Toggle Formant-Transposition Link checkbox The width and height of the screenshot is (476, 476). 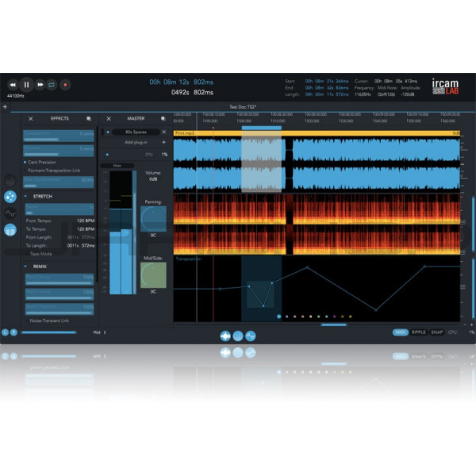[24, 170]
